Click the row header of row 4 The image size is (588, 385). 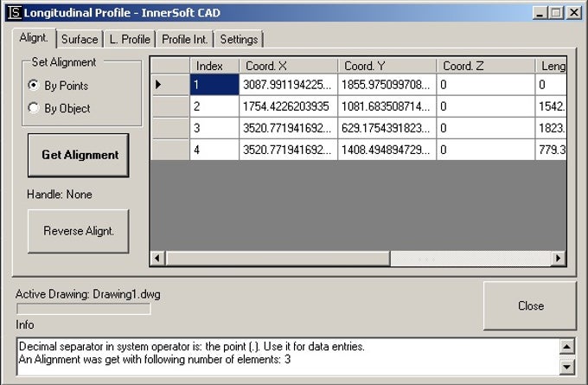(169, 150)
